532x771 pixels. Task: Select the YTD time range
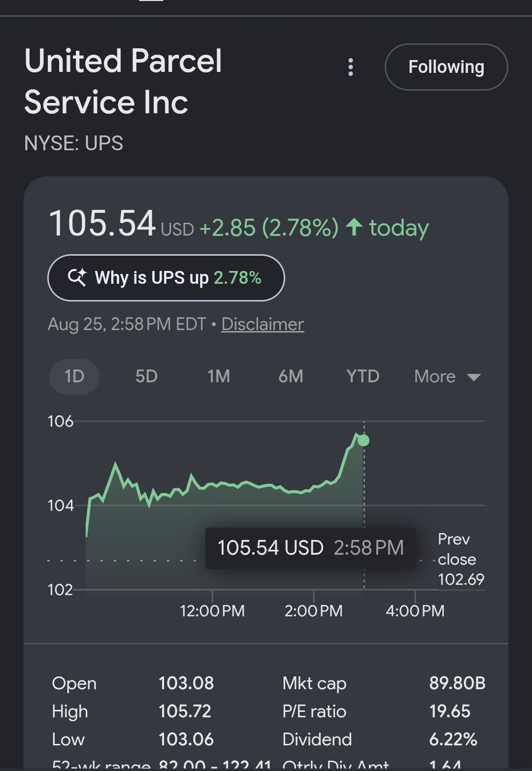[363, 376]
